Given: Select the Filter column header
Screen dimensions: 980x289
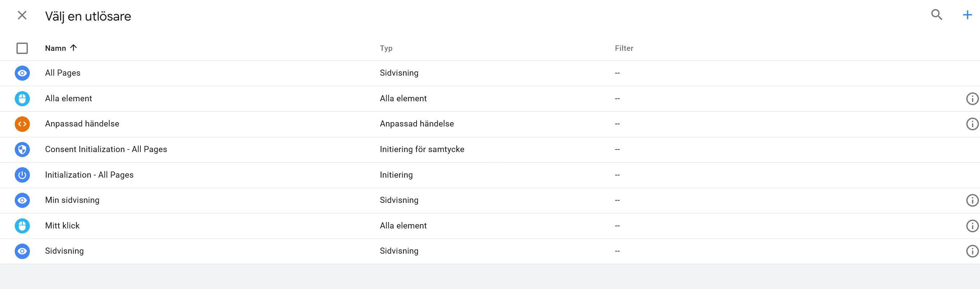Looking at the screenshot, I should pyautogui.click(x=624, y=48).
